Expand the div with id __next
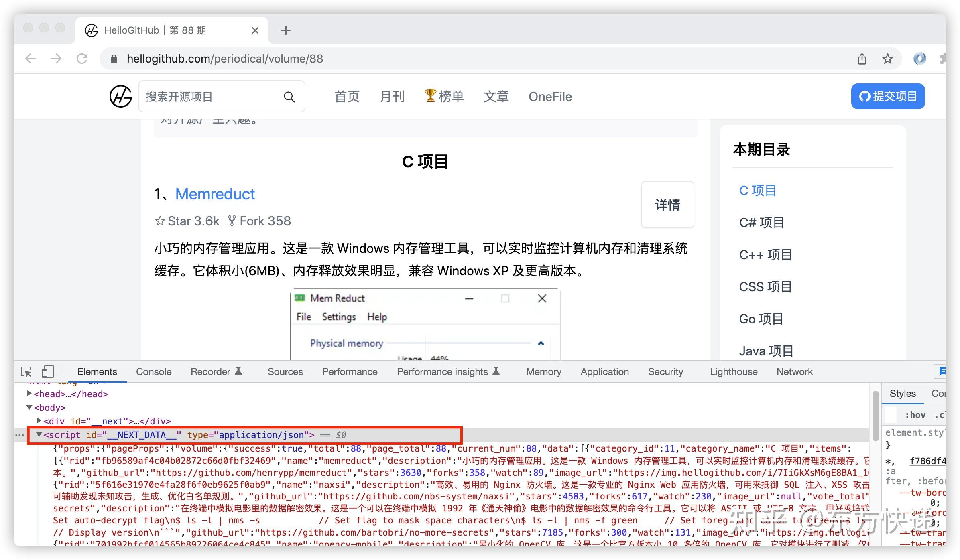960x560 pixels. tap(39, 421)
